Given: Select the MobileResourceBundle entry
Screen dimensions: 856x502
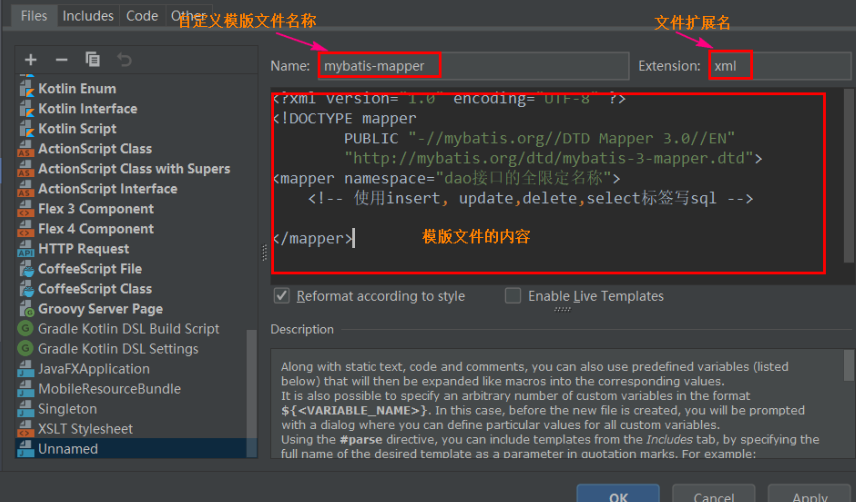Looking at the screenshot, I should [x=109, y=389].
